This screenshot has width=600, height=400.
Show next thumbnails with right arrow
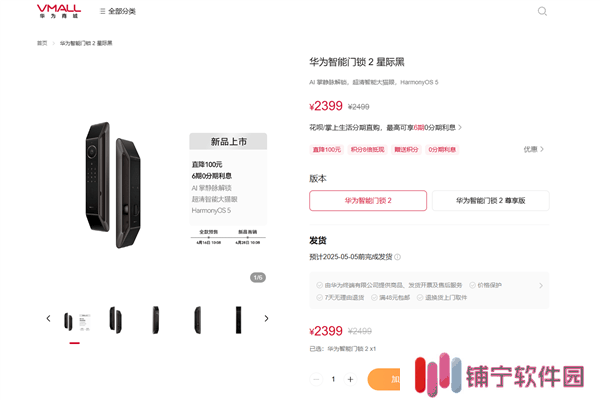tap(266, 318)
